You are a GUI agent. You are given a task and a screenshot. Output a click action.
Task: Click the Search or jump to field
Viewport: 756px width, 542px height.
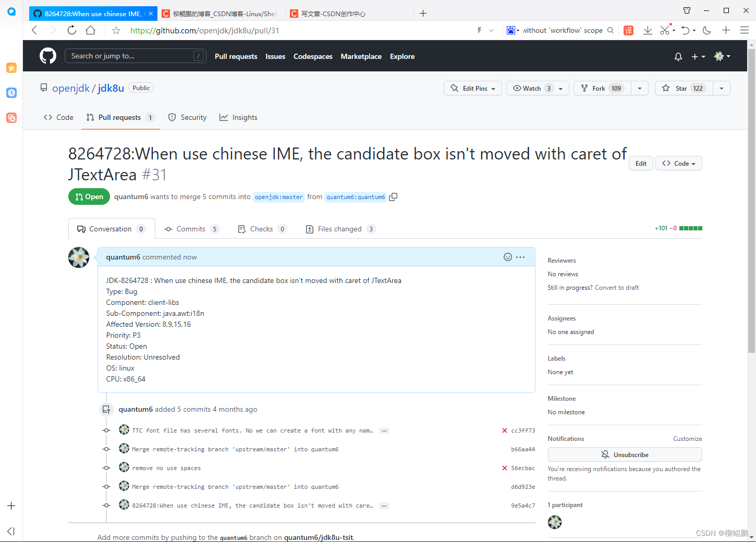136,56
